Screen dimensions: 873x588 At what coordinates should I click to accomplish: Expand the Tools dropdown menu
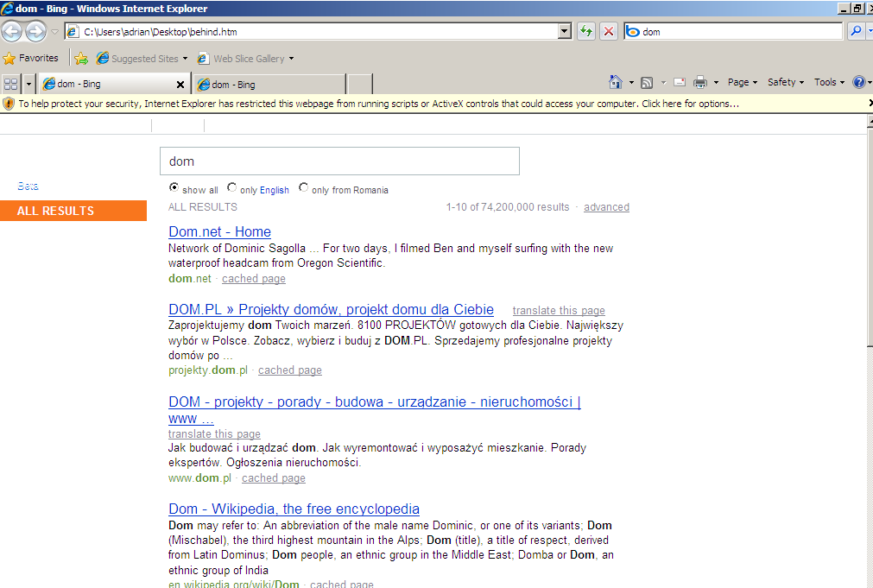coord(829,83)
